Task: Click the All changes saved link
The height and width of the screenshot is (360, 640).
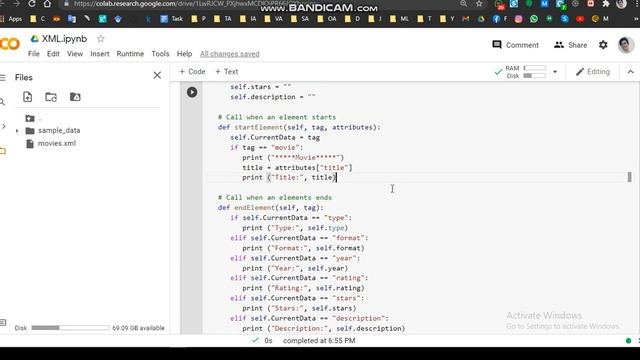Action: 229,54
